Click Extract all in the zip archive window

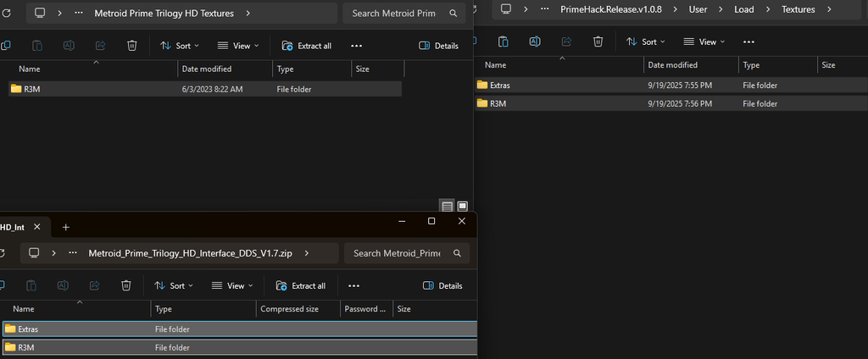(300, 285)
